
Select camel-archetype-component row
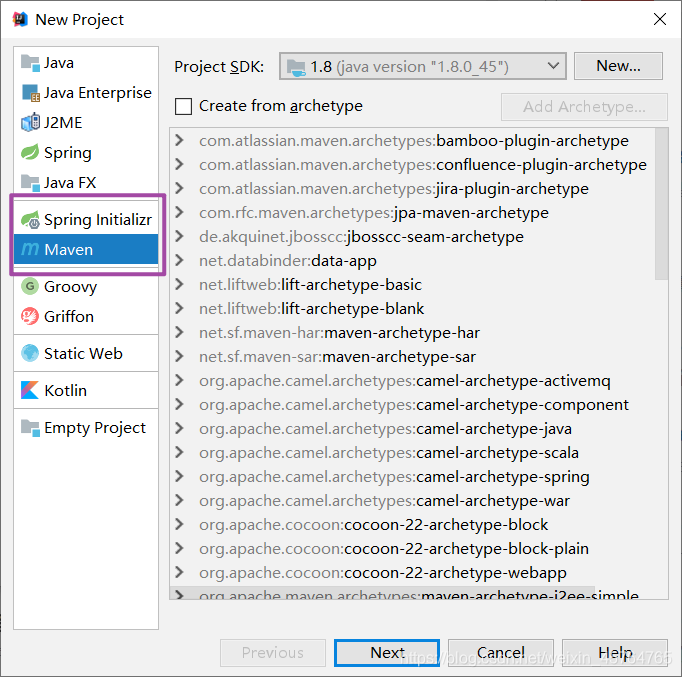(413, 404)
